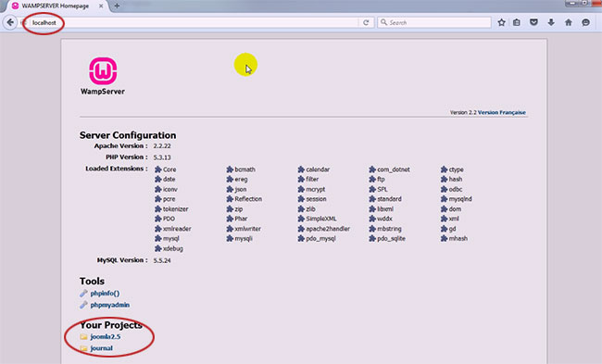Click the puzzle icon next to libxml
Image resolution: width=602 pixels, height=364 pixels.
click(x=372, y=209)
